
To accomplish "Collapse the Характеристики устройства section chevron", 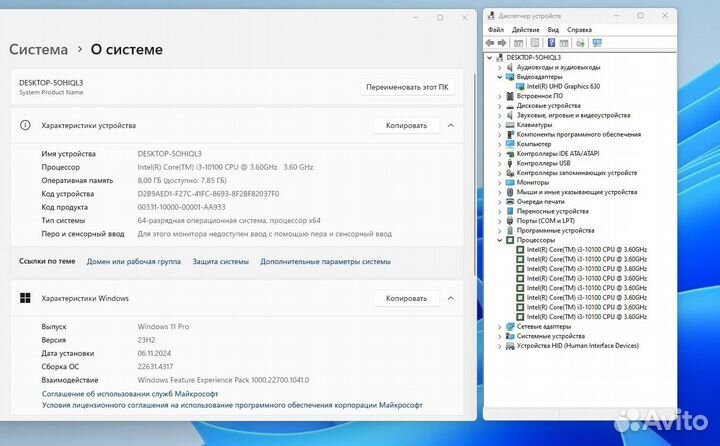I will [451, 125].
